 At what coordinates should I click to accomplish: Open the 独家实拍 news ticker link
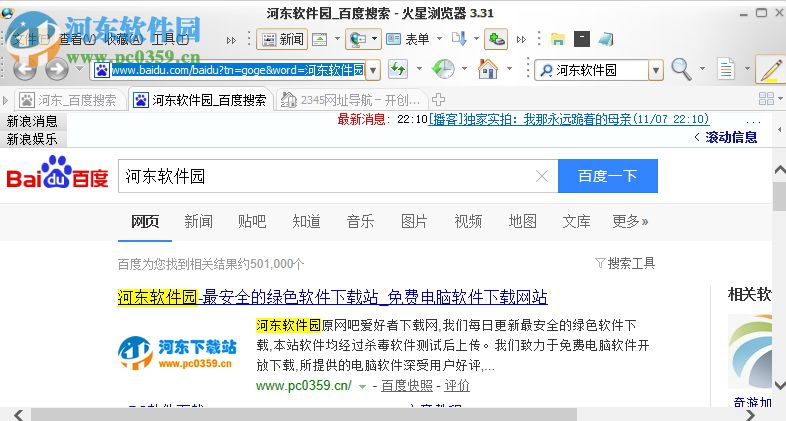tap(569, 119)
